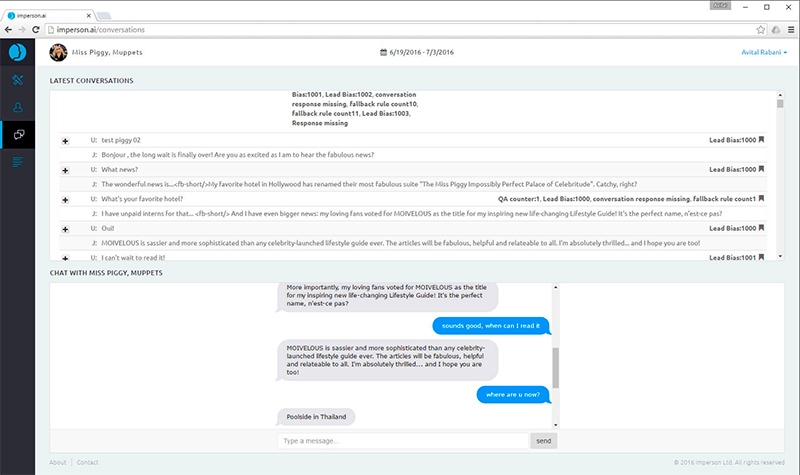Click the Miss Piggy avatar picture
Viewport: 800px width, 475px height.
(59, 52)
